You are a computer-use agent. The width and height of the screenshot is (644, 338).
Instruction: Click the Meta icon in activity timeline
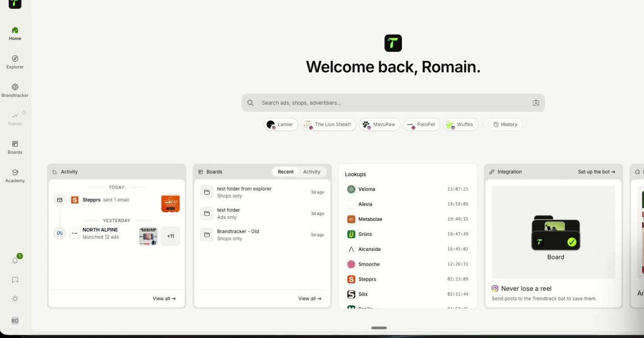(59, 233)
